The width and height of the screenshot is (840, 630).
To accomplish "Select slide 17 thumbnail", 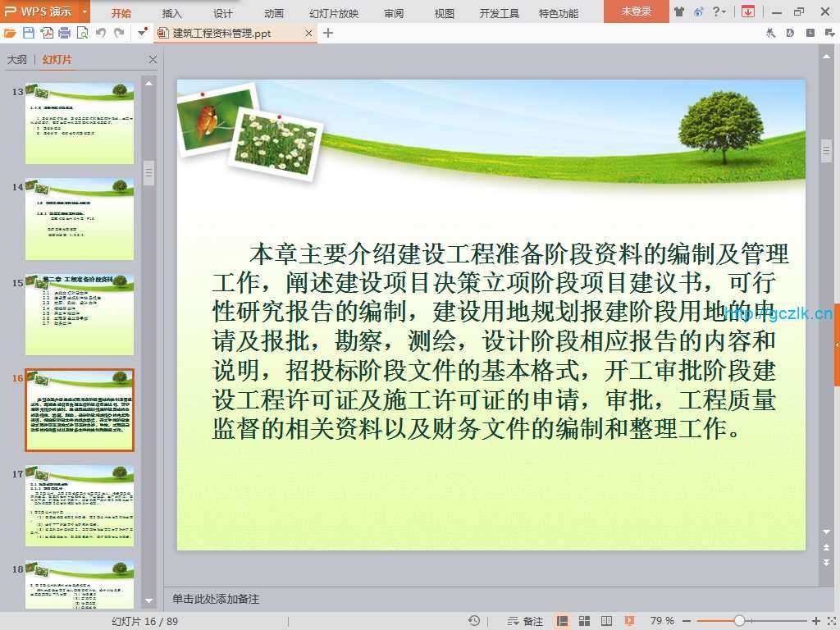I will point(80,505).
